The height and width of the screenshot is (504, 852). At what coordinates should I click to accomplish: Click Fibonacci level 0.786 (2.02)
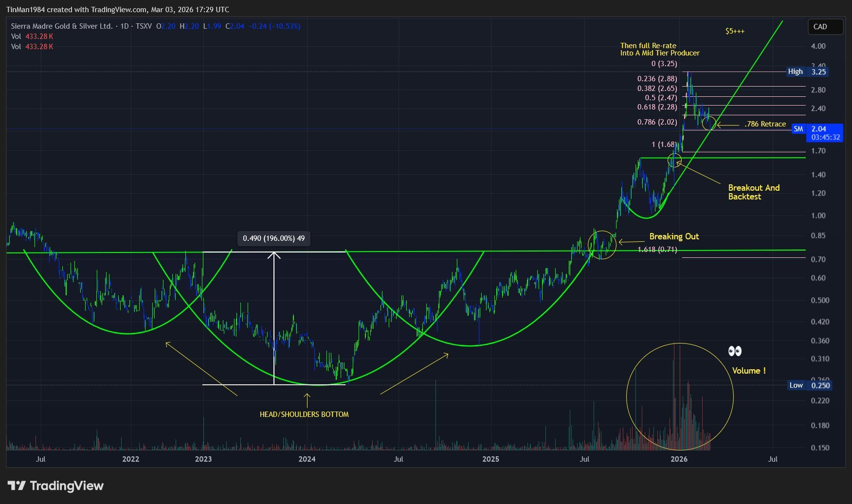657,122
